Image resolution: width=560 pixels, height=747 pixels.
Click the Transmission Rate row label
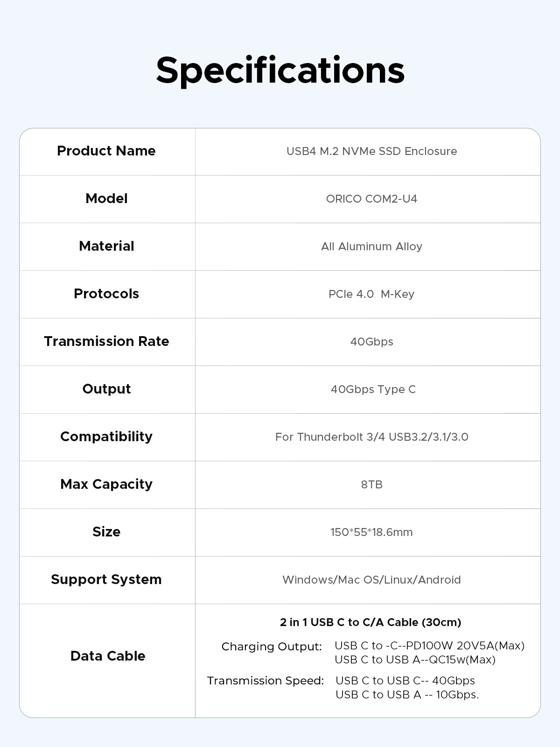tap(106, 341)
